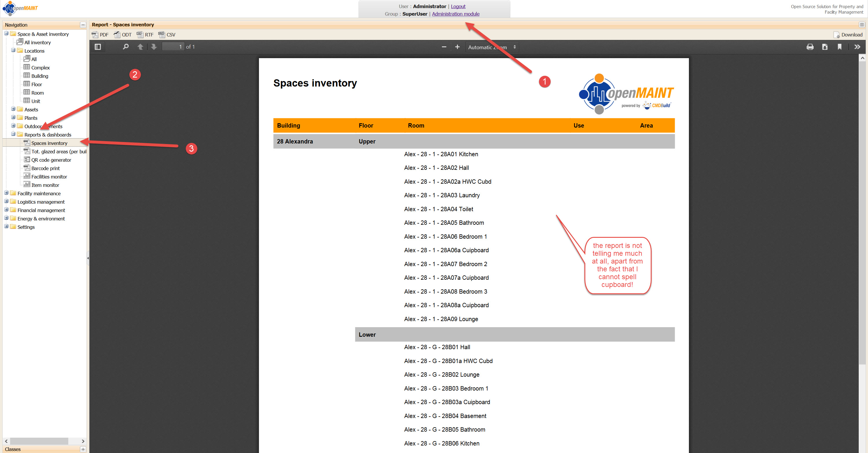Open the Automatic Zoom dropdown
The image size is (868, 453).
click(492, 47)
